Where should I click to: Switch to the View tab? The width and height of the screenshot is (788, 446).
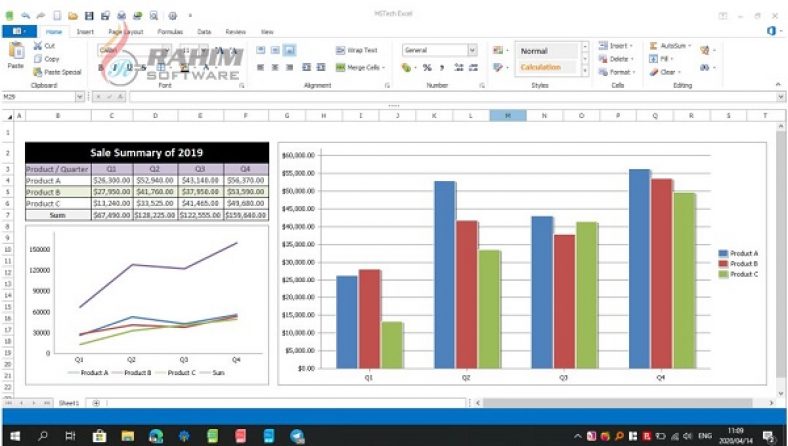click(267, 32)
